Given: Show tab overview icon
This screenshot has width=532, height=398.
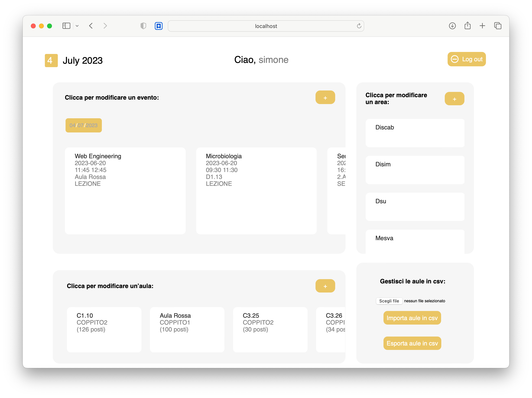Looking at the screenshot, I should pyautogui.click(x=498, y=26).
